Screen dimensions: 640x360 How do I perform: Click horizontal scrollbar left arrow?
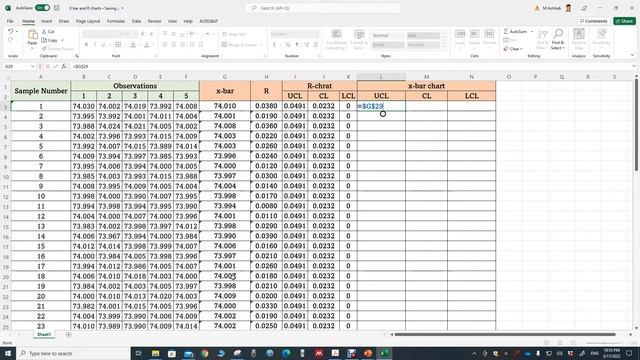(391, 334)
